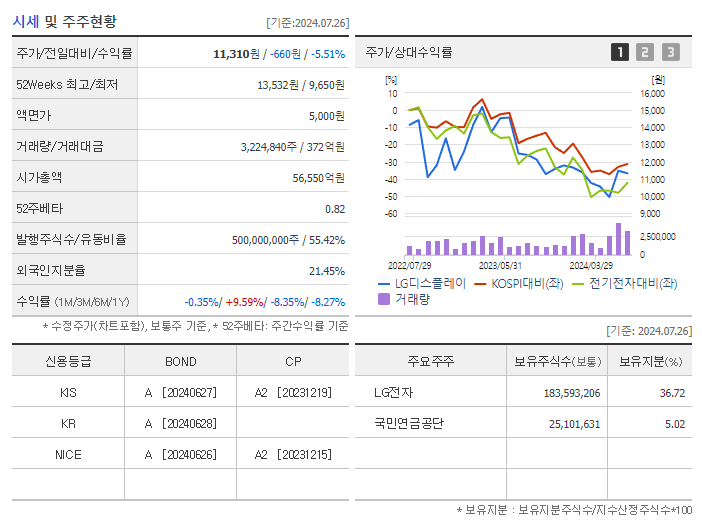Switch to chart tab 2
This screenshot has width=702, height=525.
(x=645, y=52)
